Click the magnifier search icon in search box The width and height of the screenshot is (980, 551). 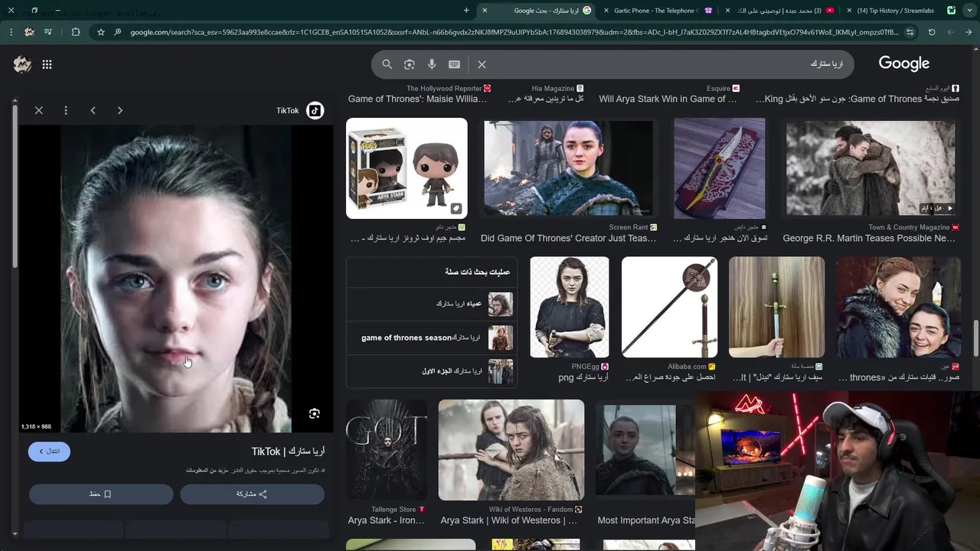(x=387, y=64)
